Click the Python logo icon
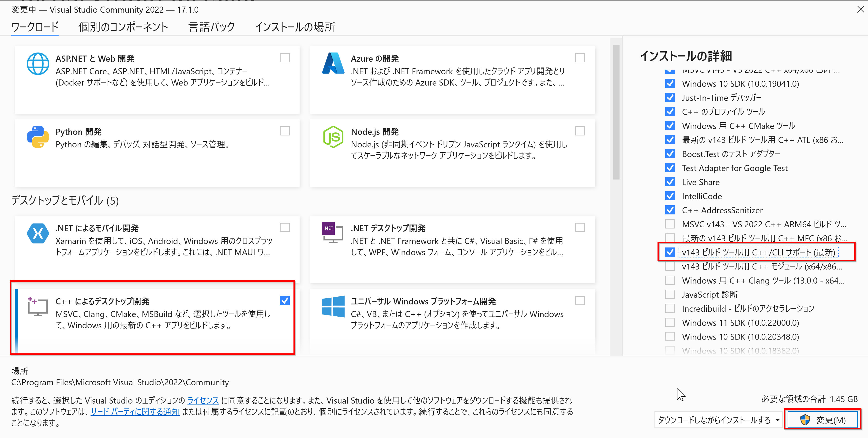Viewport: 868px width, 438px height. pyautogui.click(x=38, y=137)
